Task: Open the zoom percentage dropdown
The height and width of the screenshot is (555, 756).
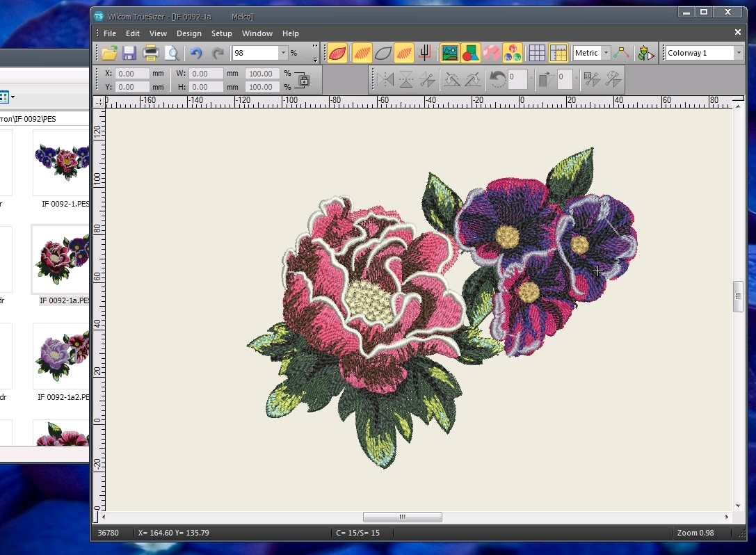Action: tap(283, 53)
